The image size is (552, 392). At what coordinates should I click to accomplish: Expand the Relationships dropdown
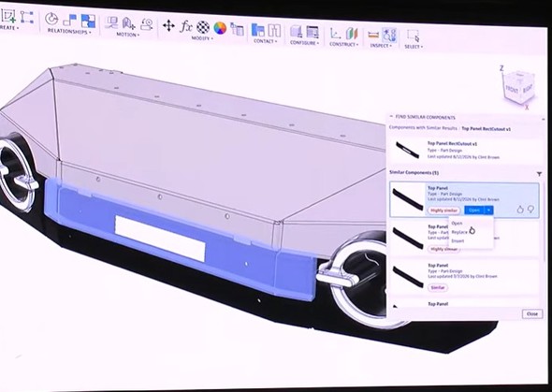point(69,31)
